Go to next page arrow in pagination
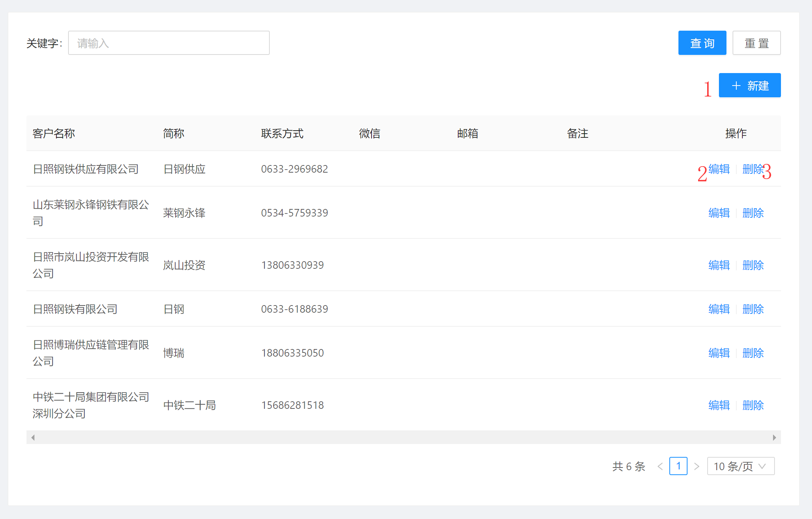 [x=696, y=466]
